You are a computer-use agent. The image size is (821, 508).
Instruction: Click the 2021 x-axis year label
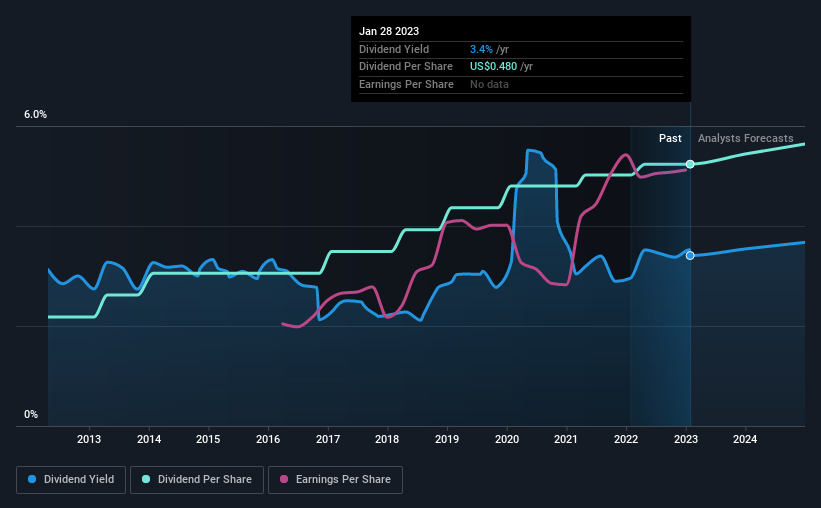[x=566, y=439]
